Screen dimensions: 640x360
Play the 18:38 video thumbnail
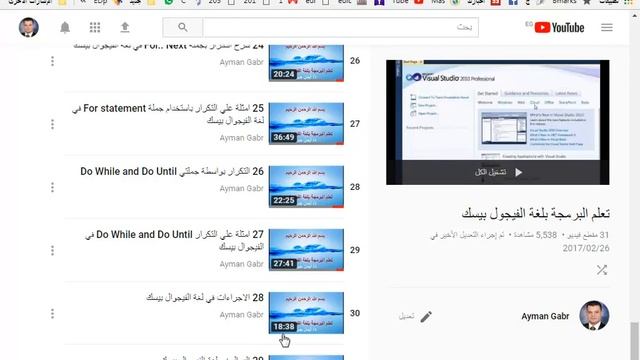(306, 313)
